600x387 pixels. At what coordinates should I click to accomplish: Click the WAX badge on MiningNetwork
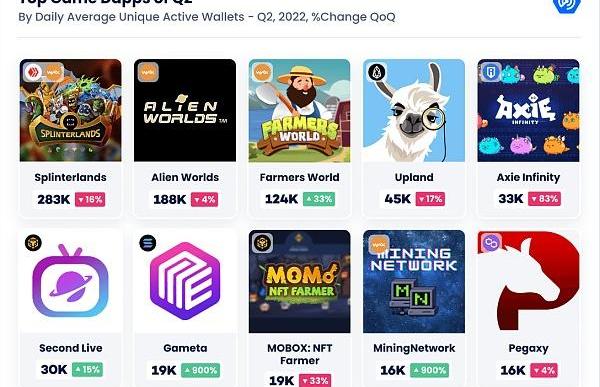(379, 244)
